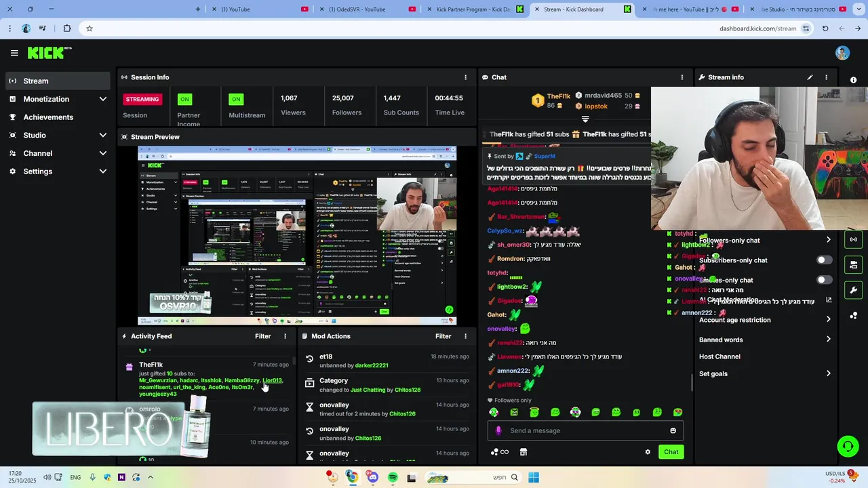
Task: Reload the browser page
Action: (825, 28)
